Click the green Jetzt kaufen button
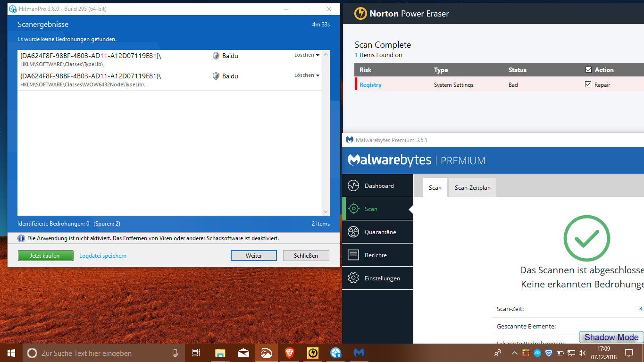 click(46, 255)
